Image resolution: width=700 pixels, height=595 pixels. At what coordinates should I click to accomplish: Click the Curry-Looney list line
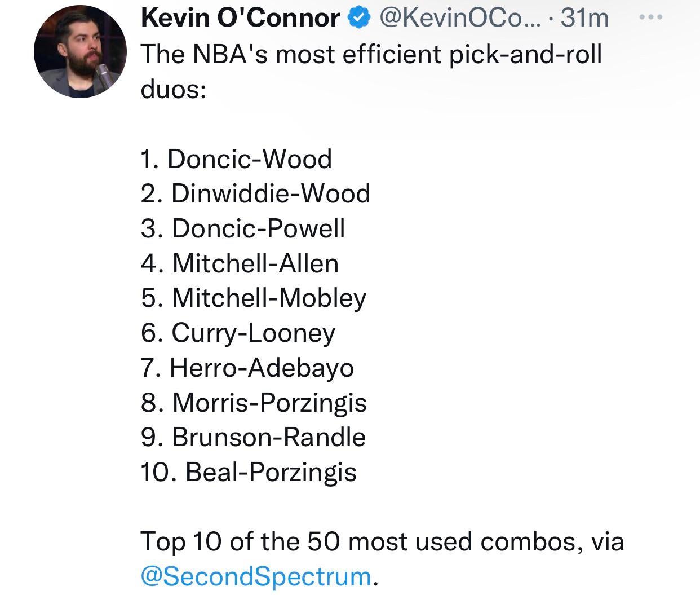pyautogui.click(x=238, y=333)
